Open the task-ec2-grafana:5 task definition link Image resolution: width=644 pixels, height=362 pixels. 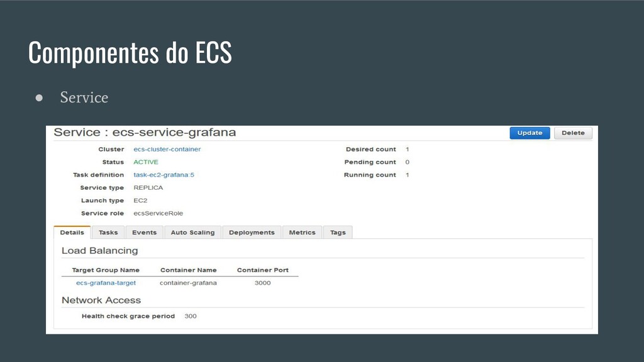pyautogui.click(x=164, y=175)
